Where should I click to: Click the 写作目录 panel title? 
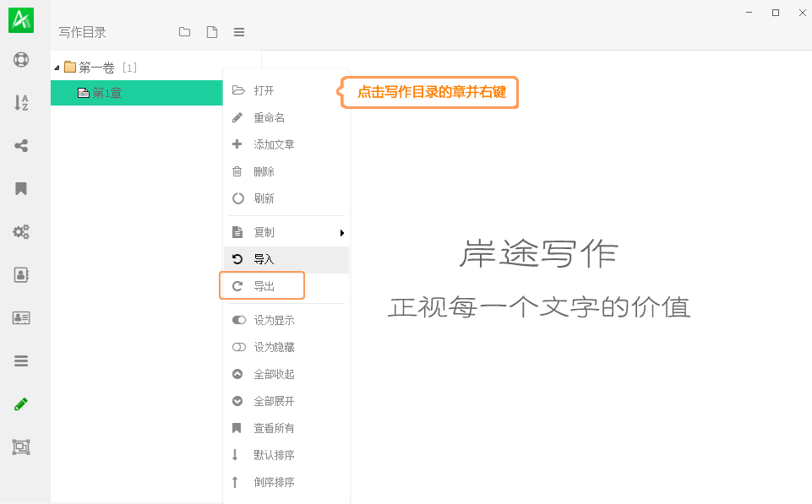point(82,32)
